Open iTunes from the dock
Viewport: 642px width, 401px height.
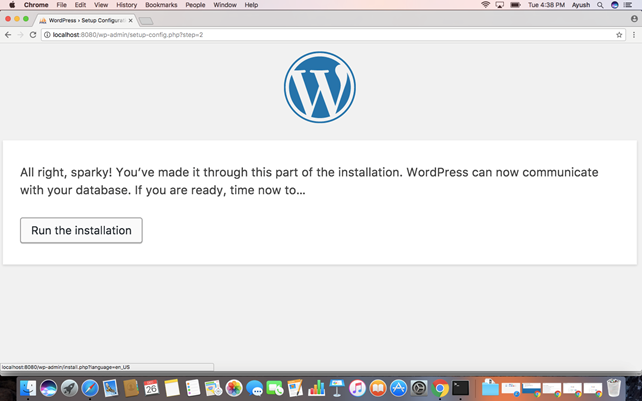pos(357,388)
